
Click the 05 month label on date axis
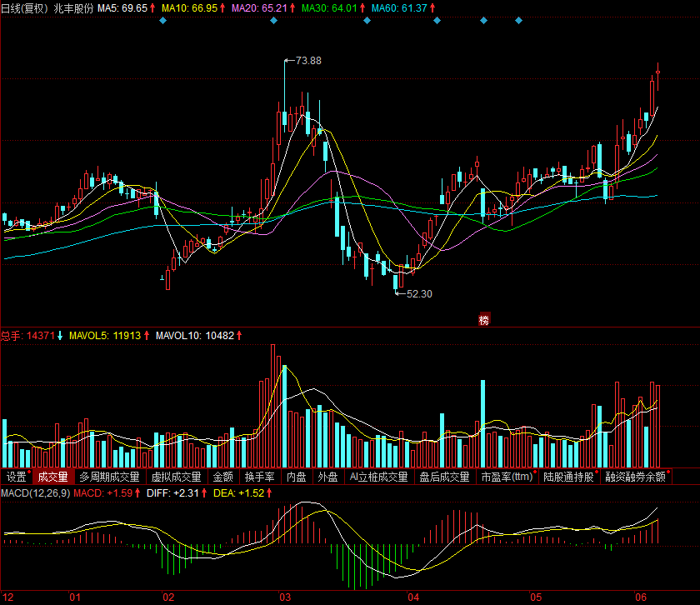tap(536, 597)
